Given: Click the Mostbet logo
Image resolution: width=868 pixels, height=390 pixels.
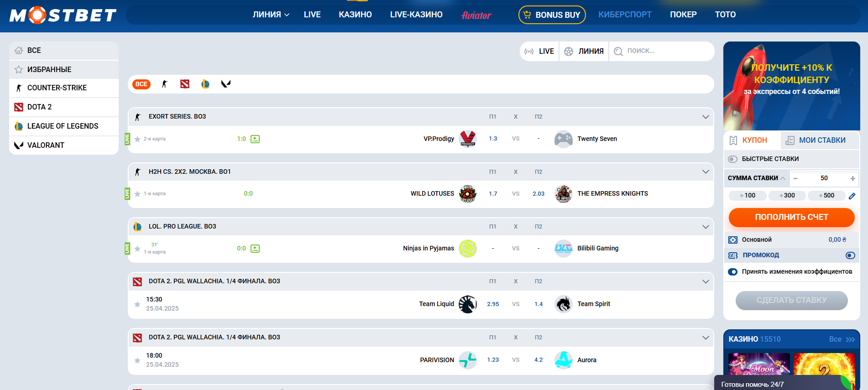Looking at the screenshot, I should [63, 15].
